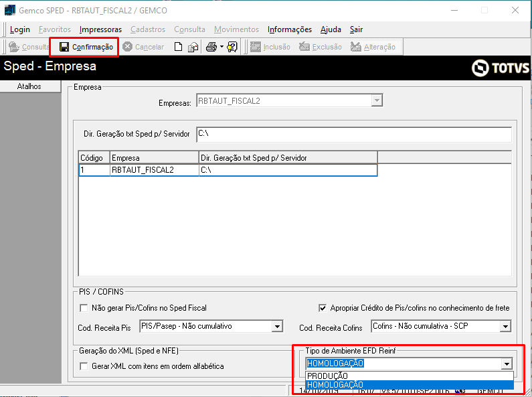Image resolution: width=532 pixels, height=397 pixels.
Task: Open the Favoritos menu
Action: (55, 29)
